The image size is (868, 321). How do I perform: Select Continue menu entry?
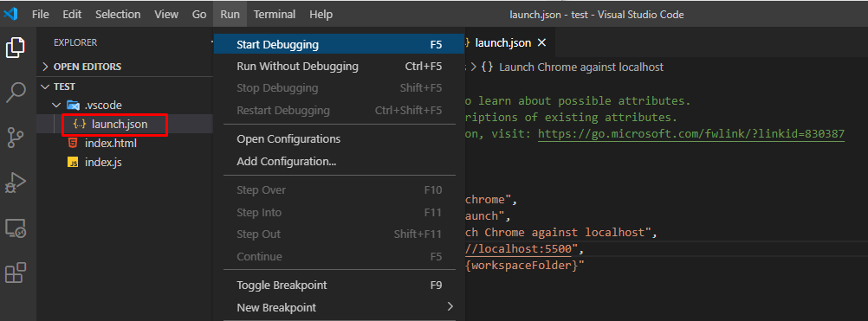[340, 256]
